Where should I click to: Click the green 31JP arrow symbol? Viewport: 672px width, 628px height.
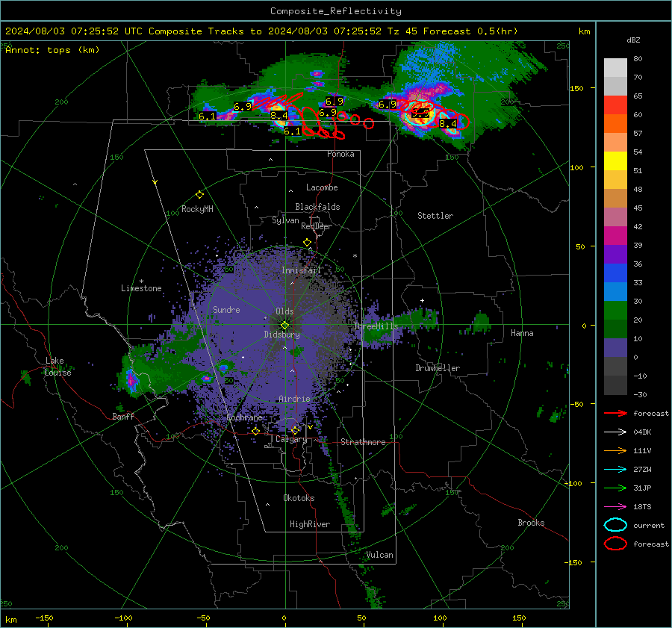click(615, 488)
